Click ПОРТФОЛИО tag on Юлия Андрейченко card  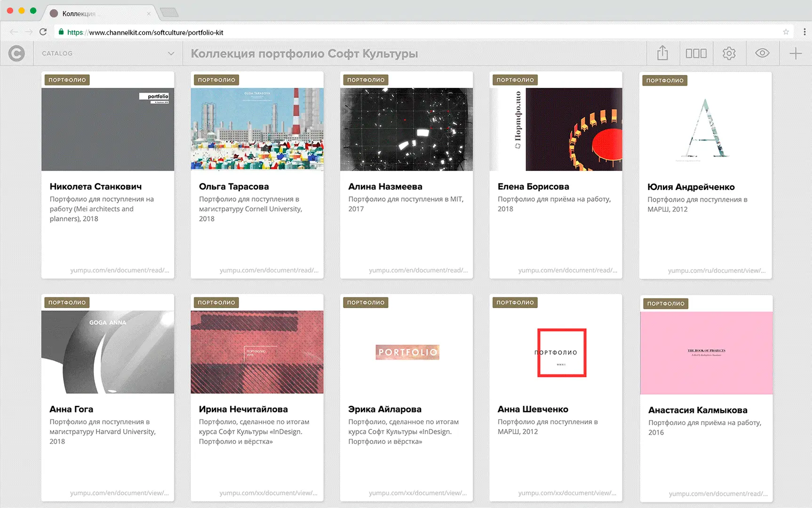coord(665,80)
